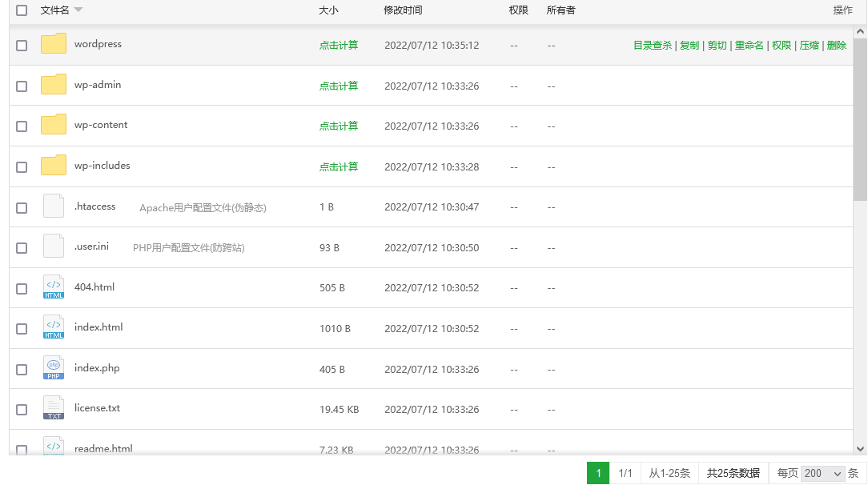Click the index.php PHP file icon
This screenshot has height=493, width=868.
54,368
